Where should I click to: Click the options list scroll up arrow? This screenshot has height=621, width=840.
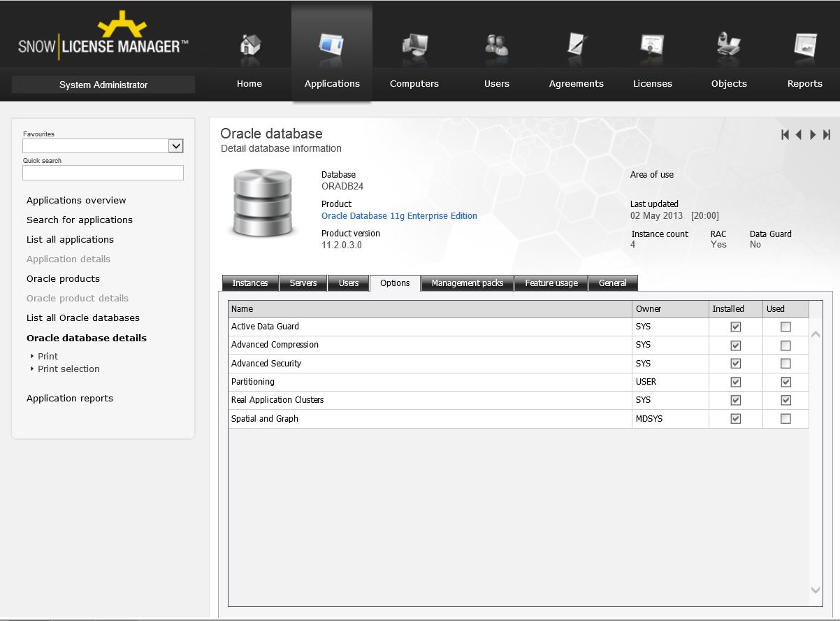click(816, 335)
